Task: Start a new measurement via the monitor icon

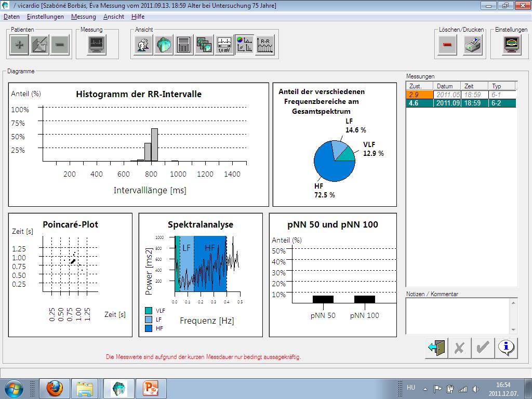Action: coord(97,45)
